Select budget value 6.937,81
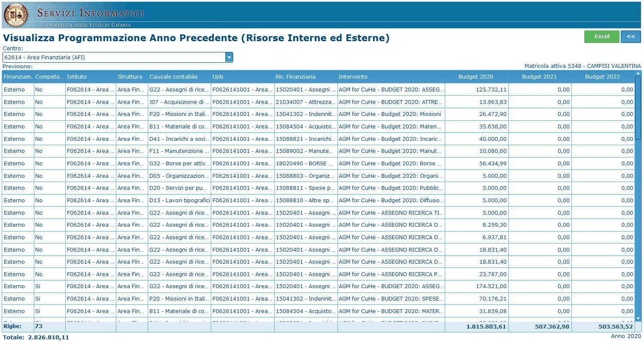 pyautogui.click(x=477, y=237)
